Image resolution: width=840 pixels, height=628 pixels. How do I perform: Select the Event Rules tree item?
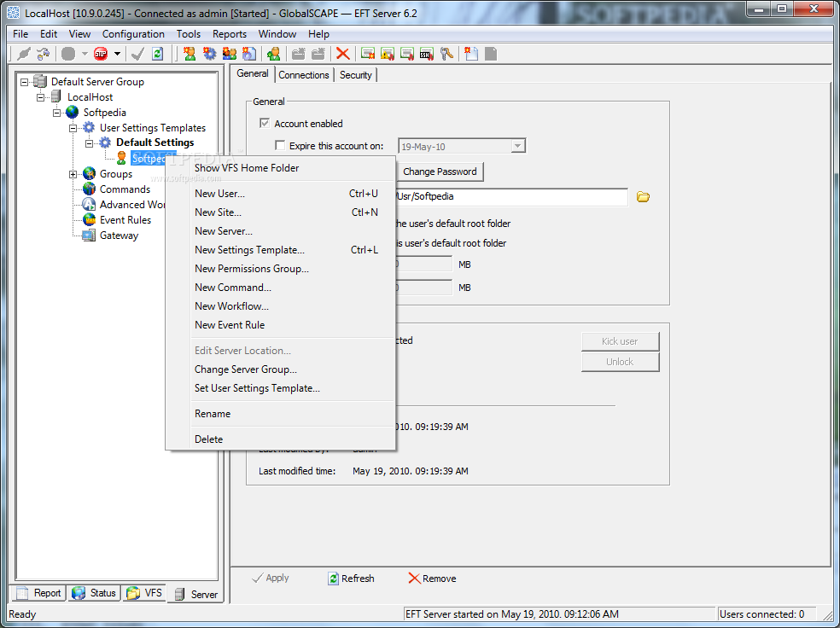click(x=125, y=220)
